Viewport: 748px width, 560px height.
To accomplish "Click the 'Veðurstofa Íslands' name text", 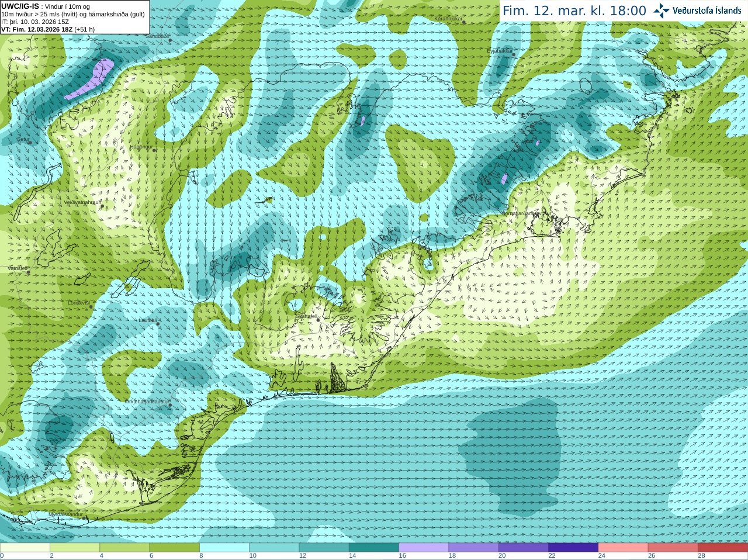I will coord(707,11).
